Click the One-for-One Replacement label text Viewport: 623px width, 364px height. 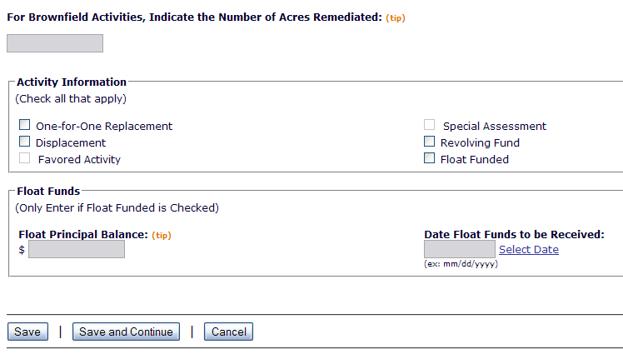(104, 127)
